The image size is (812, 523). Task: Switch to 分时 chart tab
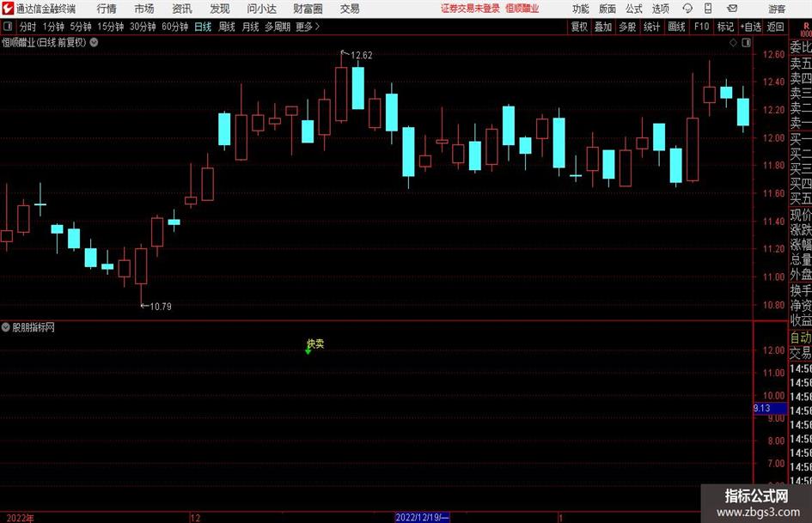(x=28, y=27)
